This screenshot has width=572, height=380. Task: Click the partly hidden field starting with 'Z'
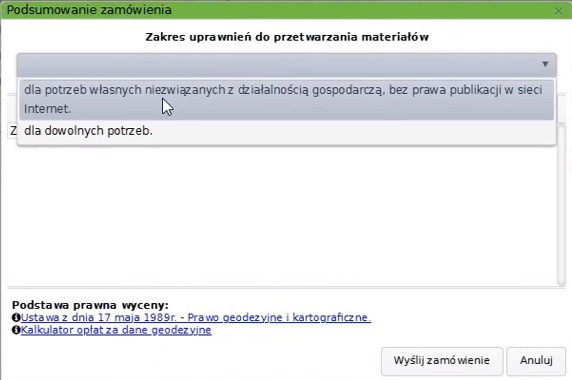[x=12, y=131]
